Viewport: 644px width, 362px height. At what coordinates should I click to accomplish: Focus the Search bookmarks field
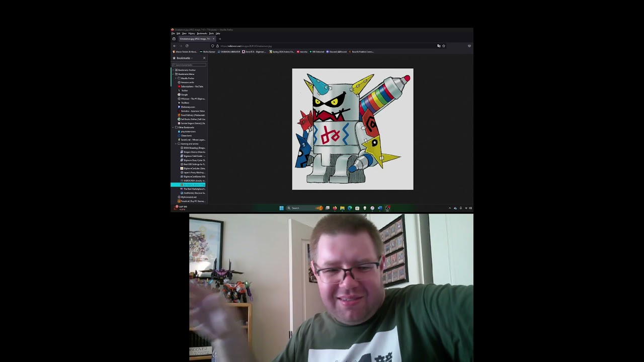pos(189,65)
